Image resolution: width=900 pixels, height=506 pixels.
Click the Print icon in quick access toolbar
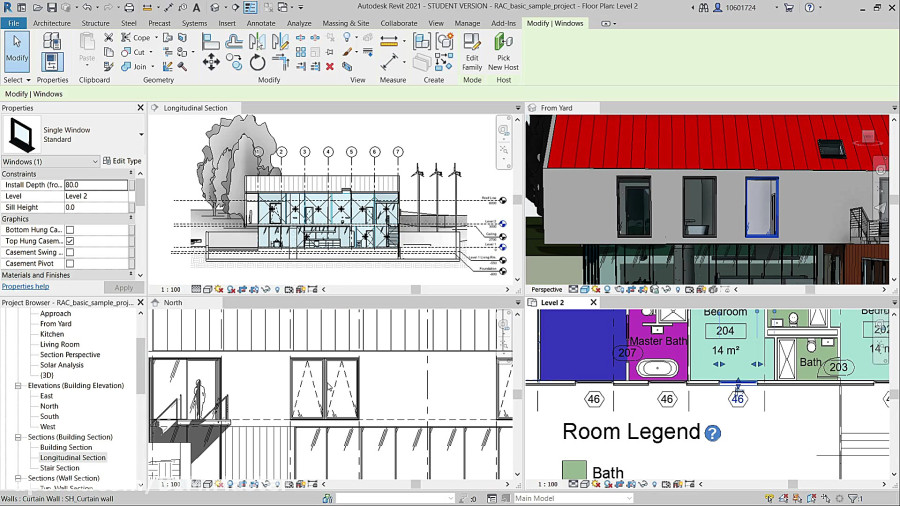(x=129, y=7)
